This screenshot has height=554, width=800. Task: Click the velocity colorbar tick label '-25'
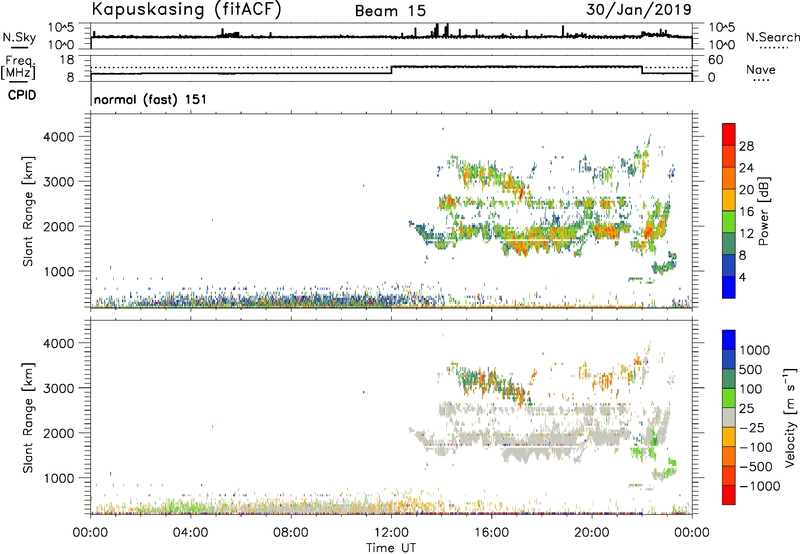(x=752, y=427)
